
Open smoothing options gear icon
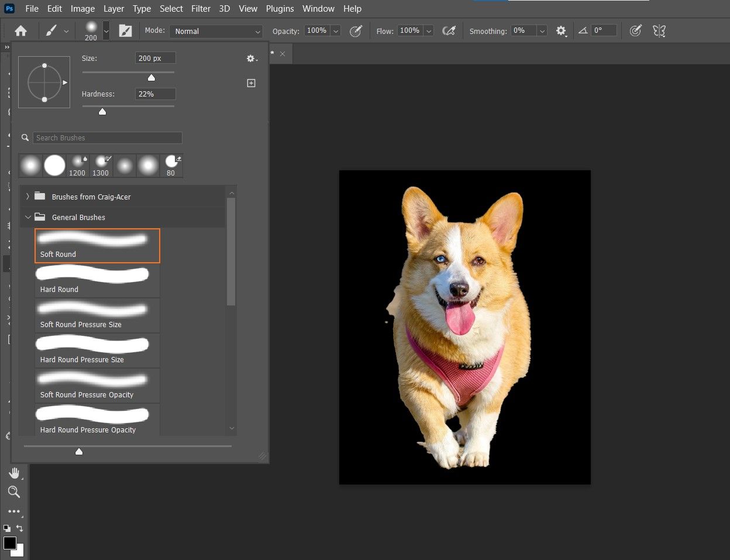click(561, 31)
